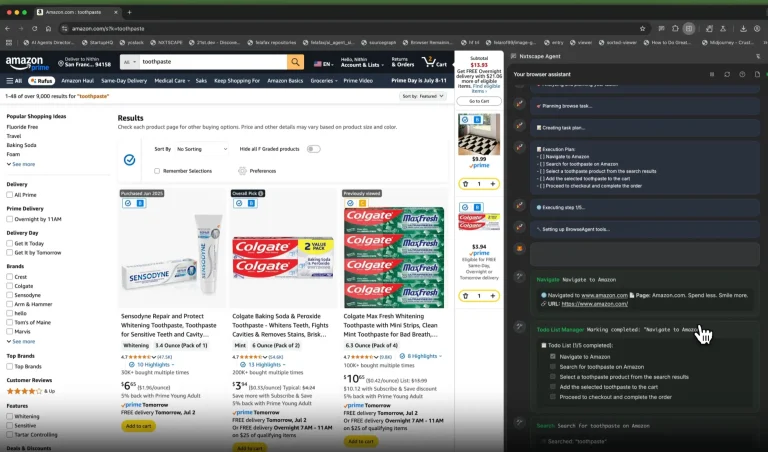The height and width of the screenshot is (452, 768).
Task: Click www.amazon.com link in agent log
Action: (604, 295)
